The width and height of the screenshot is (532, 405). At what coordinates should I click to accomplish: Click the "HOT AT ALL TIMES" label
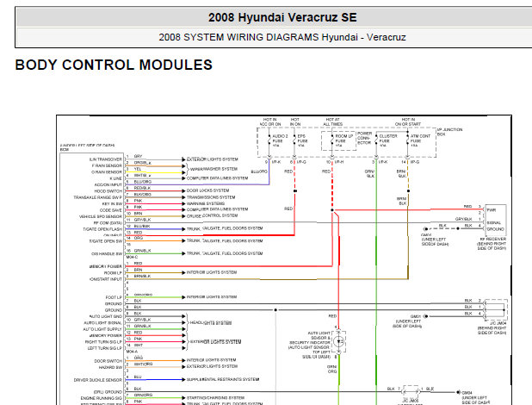332,122
